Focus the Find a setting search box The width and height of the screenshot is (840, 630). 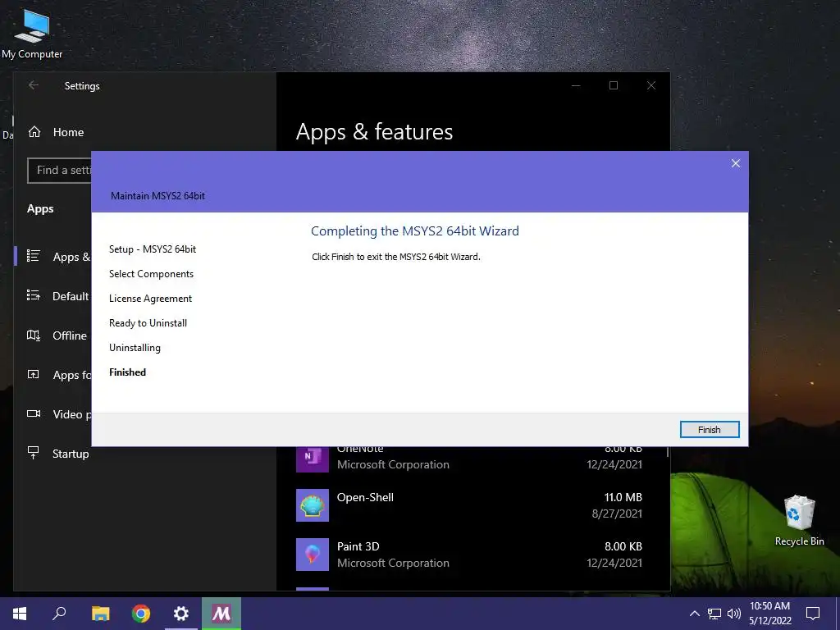coord(60,171)
